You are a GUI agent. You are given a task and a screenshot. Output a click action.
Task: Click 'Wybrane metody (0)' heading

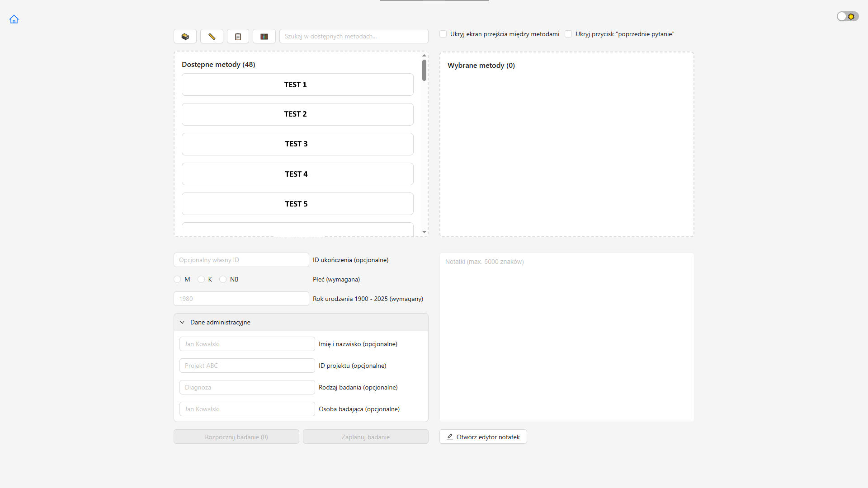click(x=481, y=66)
